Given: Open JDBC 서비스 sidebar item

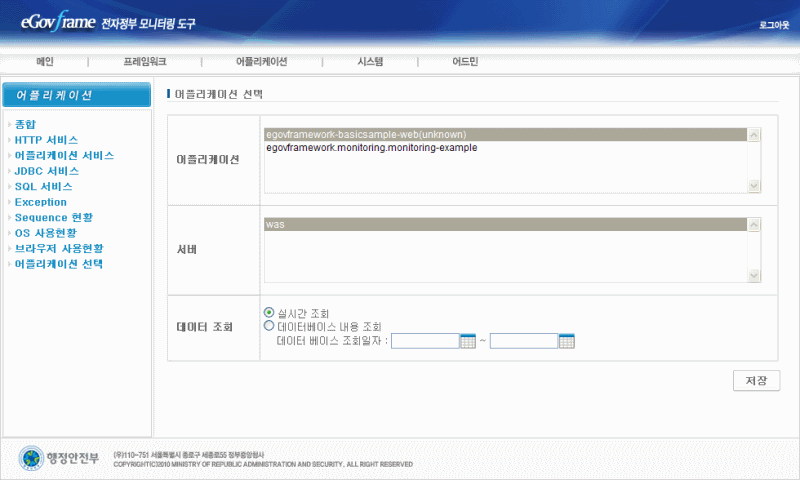Looking at the screenshot, I should (x=46, y=171).
